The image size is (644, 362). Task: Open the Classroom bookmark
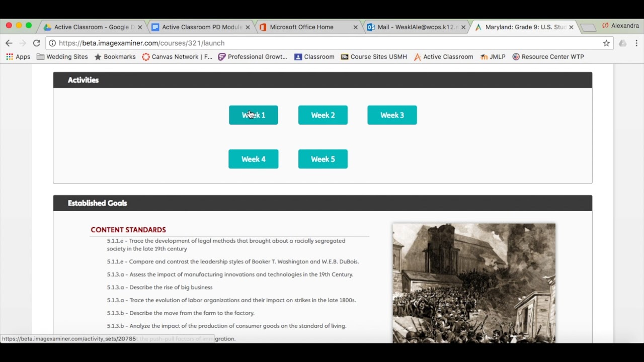[x=314, y=57]
